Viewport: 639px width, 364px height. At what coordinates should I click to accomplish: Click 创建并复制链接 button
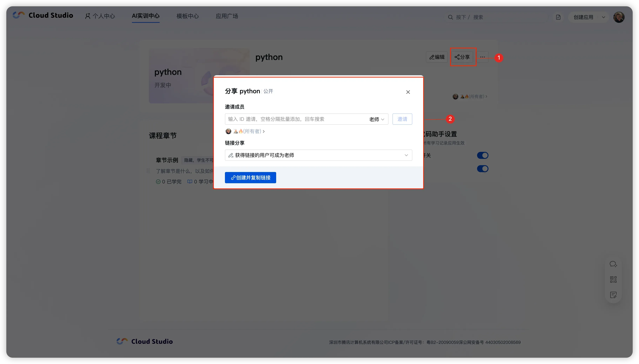[x=250, y=177]
